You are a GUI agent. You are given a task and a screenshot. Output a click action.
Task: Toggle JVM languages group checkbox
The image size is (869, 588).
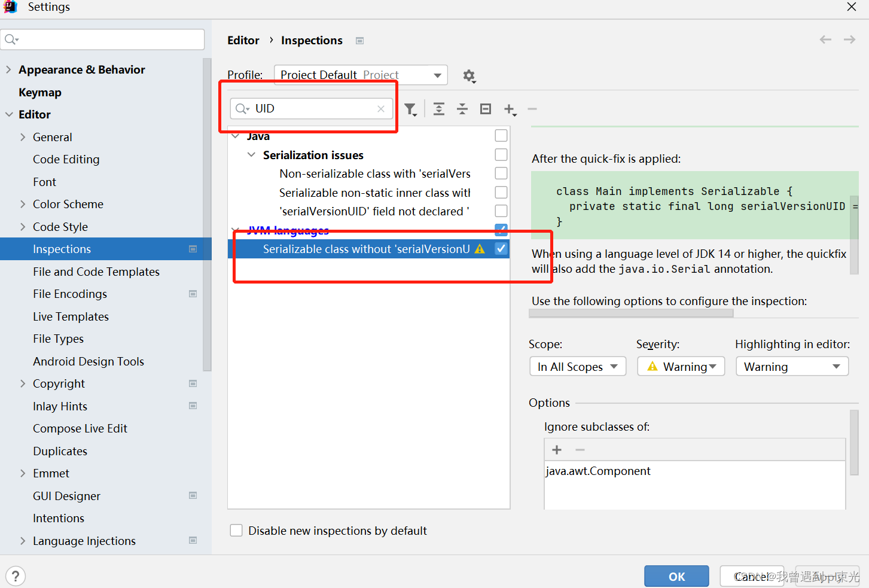click(x=501, y=230)
